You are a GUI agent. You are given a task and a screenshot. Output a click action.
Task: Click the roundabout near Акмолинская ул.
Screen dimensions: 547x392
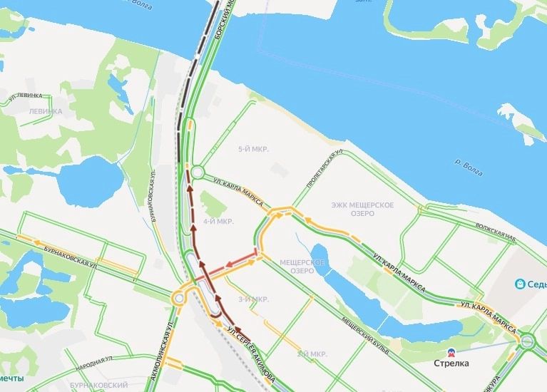[x=179, y=299]
